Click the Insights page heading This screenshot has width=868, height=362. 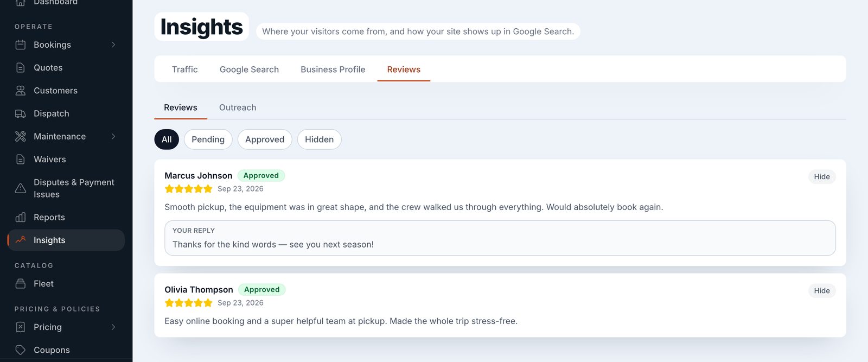[x=201, y=27]
